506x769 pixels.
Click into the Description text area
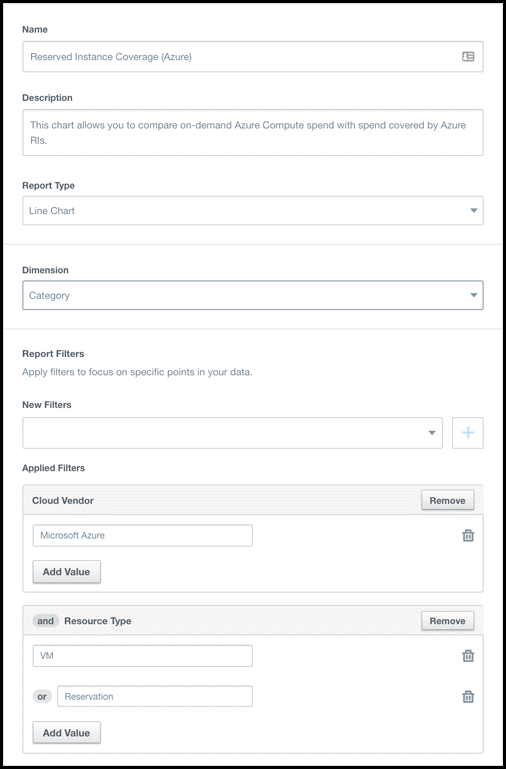pos(253,132)
